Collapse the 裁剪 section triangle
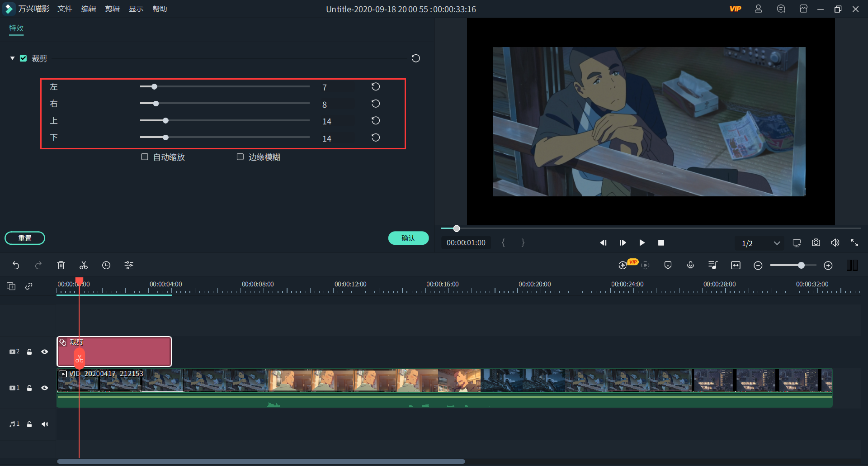The width and height of the screenshot is (868, 466). [x=12, y=58]
